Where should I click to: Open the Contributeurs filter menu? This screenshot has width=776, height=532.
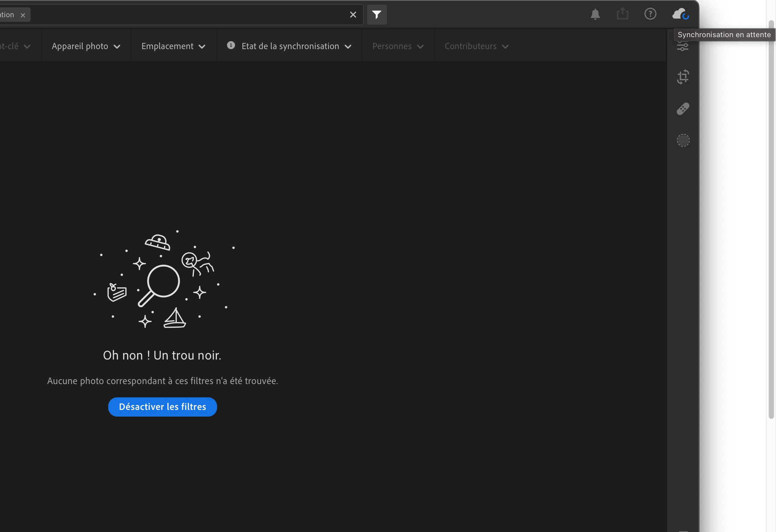point(476,46)
